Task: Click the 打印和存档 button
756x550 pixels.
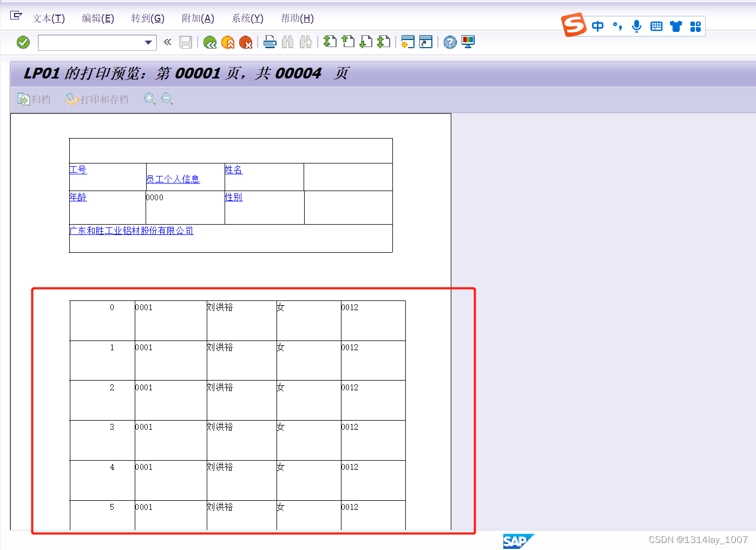Action: coord(97,99)
